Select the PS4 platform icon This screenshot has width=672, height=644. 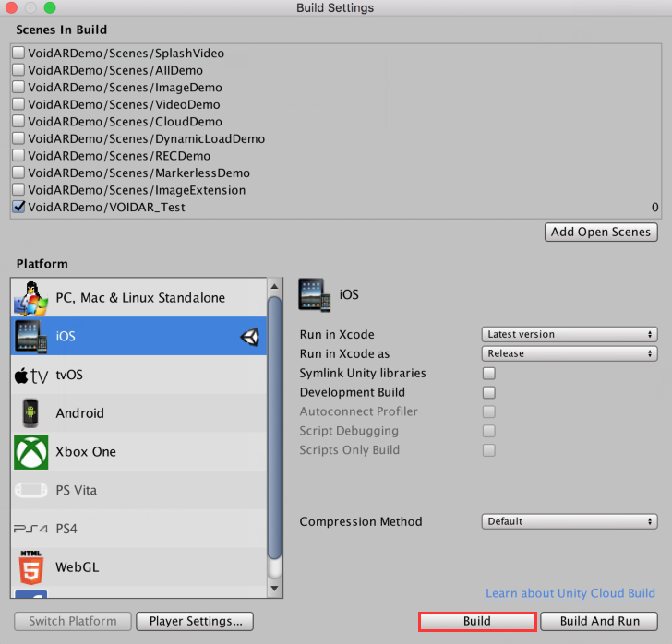31,529
